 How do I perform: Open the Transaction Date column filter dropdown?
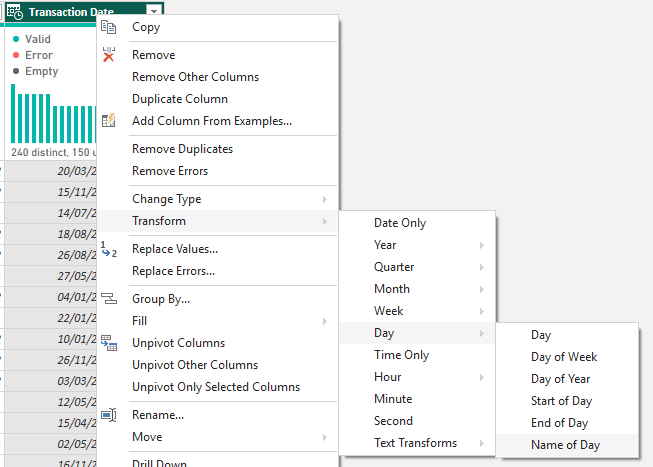(x=150, y=11)
